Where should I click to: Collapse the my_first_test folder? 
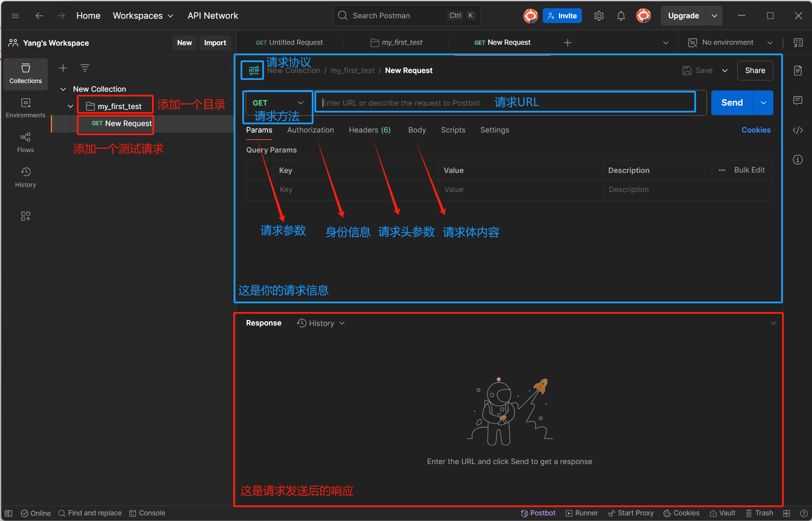pyautogui.click(x=70, y=106)
